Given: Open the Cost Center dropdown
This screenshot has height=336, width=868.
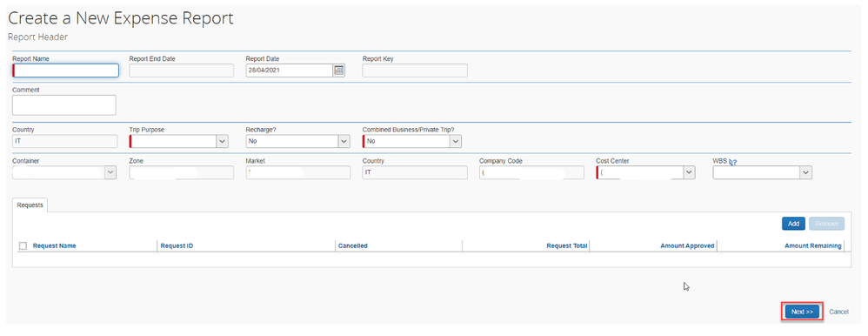Looking at the screenshot, I should pyautogui.click(x=689, y=173).
